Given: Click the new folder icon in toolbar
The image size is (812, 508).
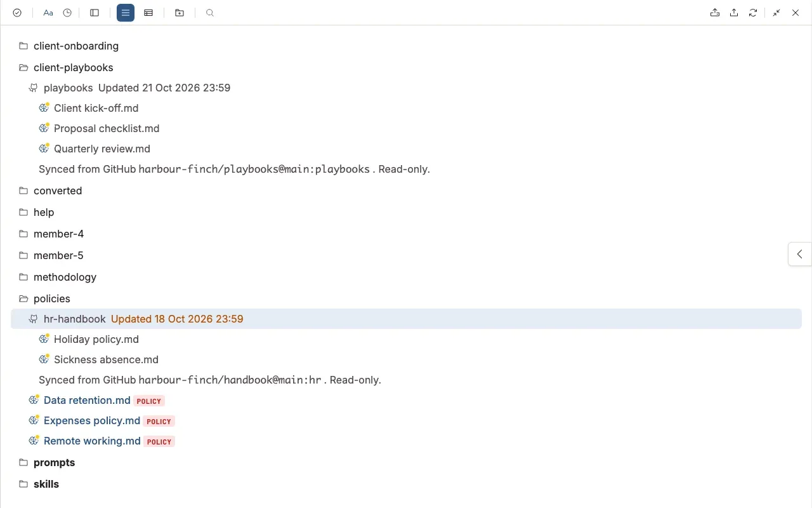Looking at the screenshot, I should tap(180, 13).
